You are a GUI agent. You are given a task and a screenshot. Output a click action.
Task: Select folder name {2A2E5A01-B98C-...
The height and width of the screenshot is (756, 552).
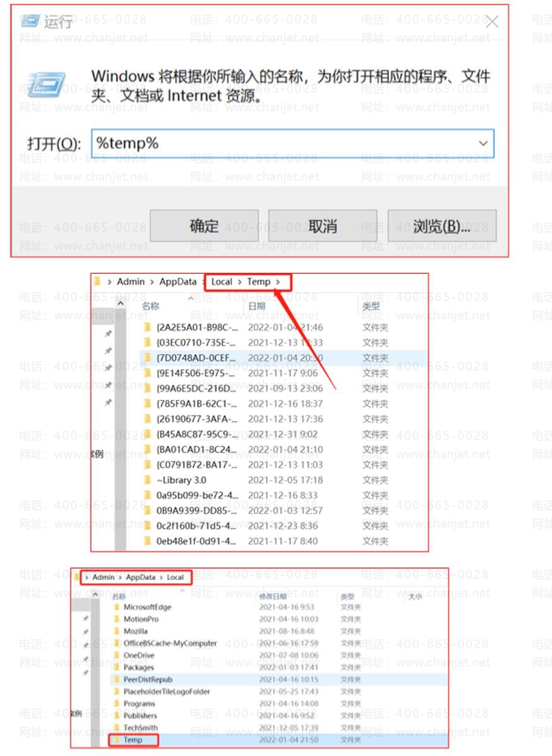pos(197,328)
